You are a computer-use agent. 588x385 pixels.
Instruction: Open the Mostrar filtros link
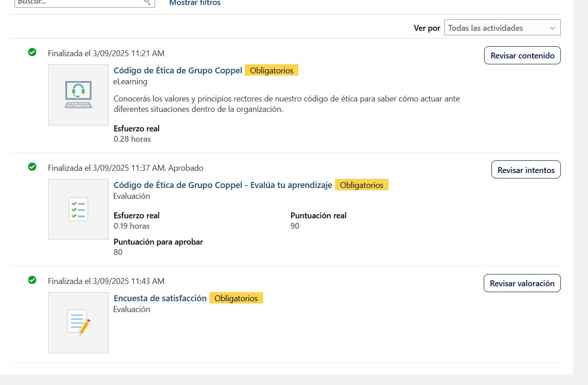[195, 3]
